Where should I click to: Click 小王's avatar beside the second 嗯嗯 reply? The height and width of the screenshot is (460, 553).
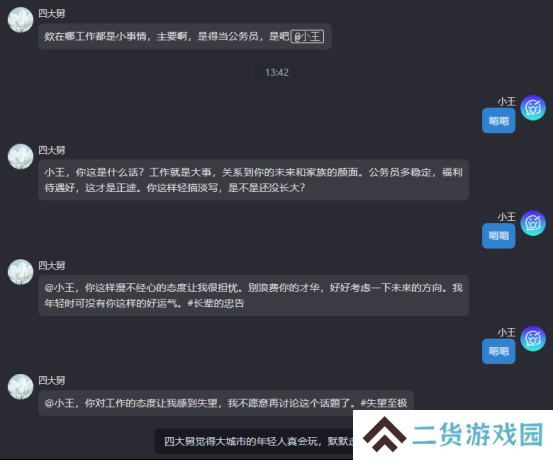(533, 223)
